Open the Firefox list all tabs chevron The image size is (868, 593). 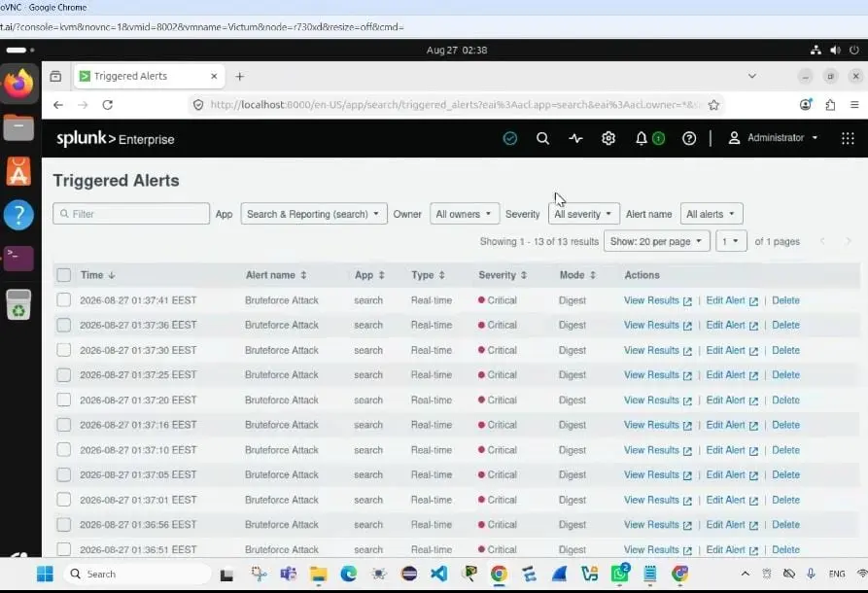pyautogui.click(x=751, y=76)
